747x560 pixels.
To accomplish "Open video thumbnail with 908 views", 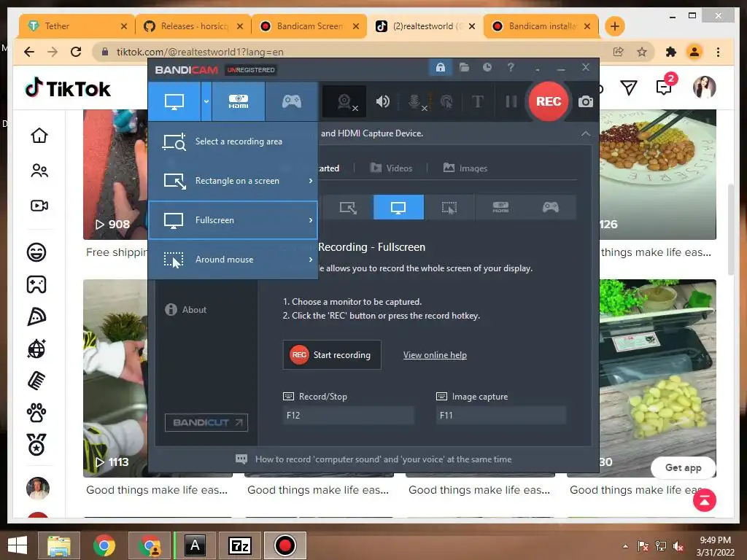I will [x=115, y=174].
